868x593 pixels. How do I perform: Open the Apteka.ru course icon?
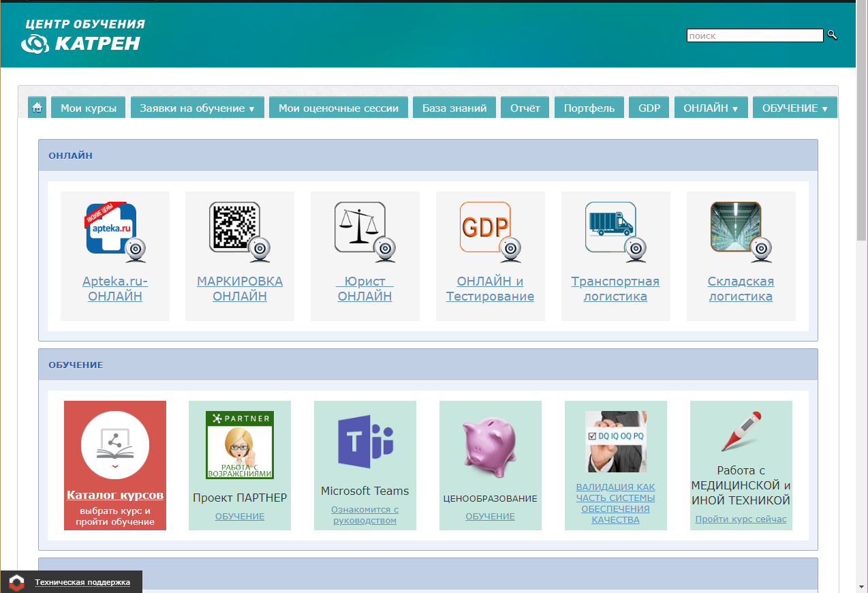(x=115, y=232)
